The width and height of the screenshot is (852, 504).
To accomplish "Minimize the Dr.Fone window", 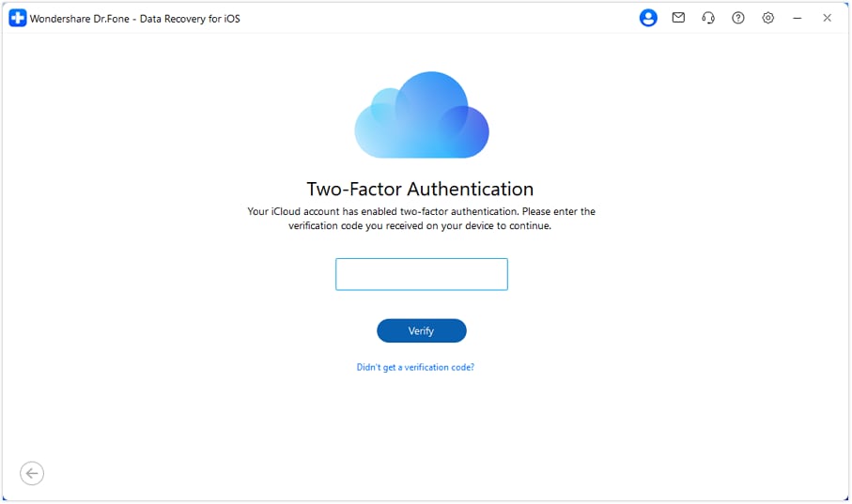I will coord(798,18).
